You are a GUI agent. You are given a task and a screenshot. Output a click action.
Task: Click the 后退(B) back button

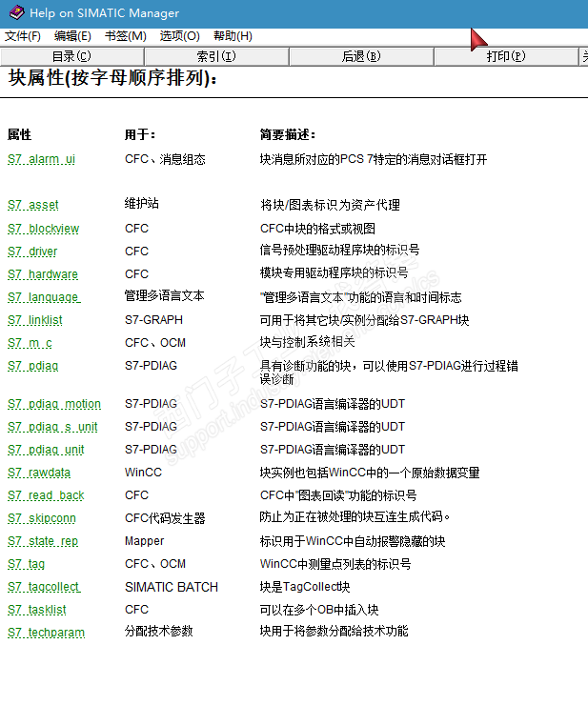pos(361,56)
